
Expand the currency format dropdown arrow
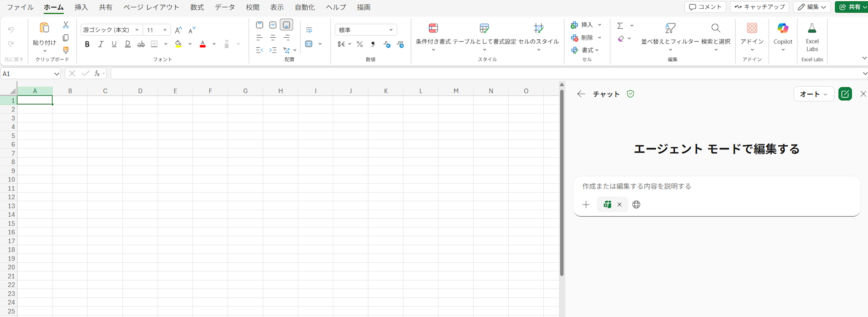tap(350, 44)
